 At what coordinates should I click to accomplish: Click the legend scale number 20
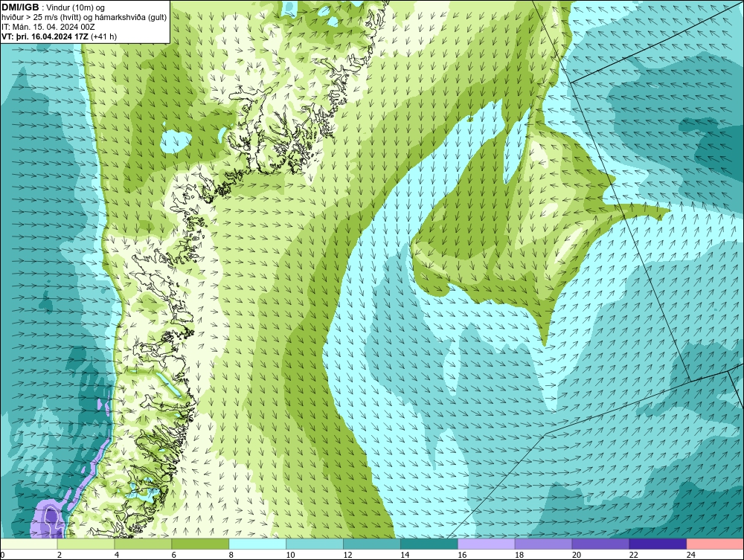(x=577, y=555)
